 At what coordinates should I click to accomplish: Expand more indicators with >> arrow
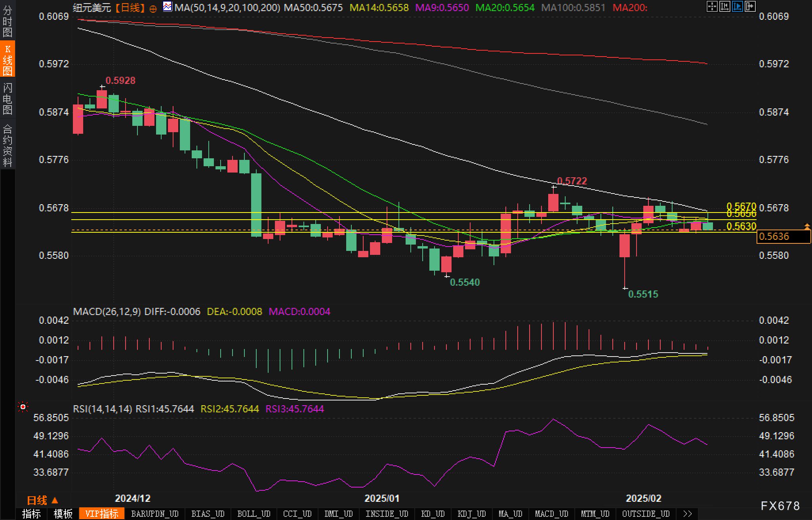click(688, 514)
